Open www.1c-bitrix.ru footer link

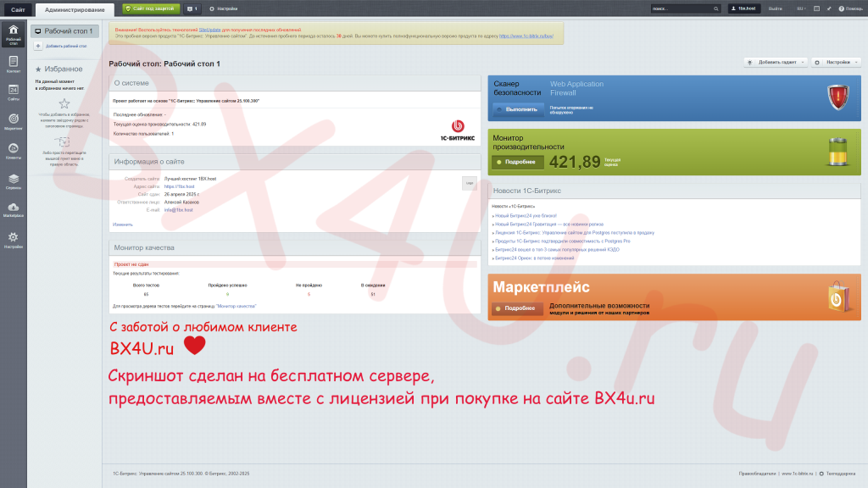pos(797,474)
